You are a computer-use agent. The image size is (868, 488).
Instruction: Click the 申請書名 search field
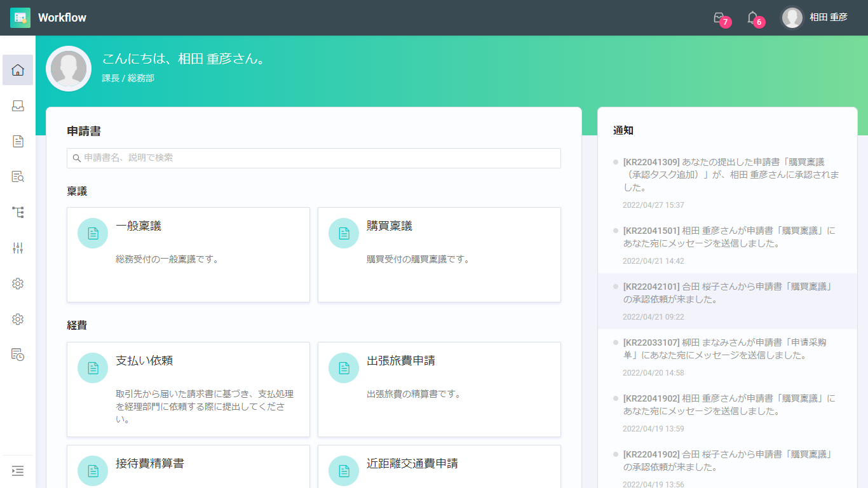click(x=314, y=158)
